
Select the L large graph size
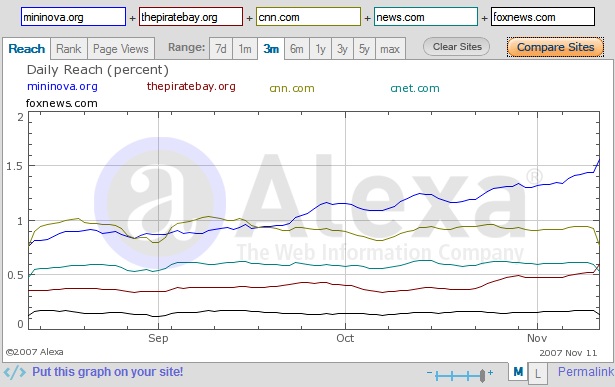[537, 374]
